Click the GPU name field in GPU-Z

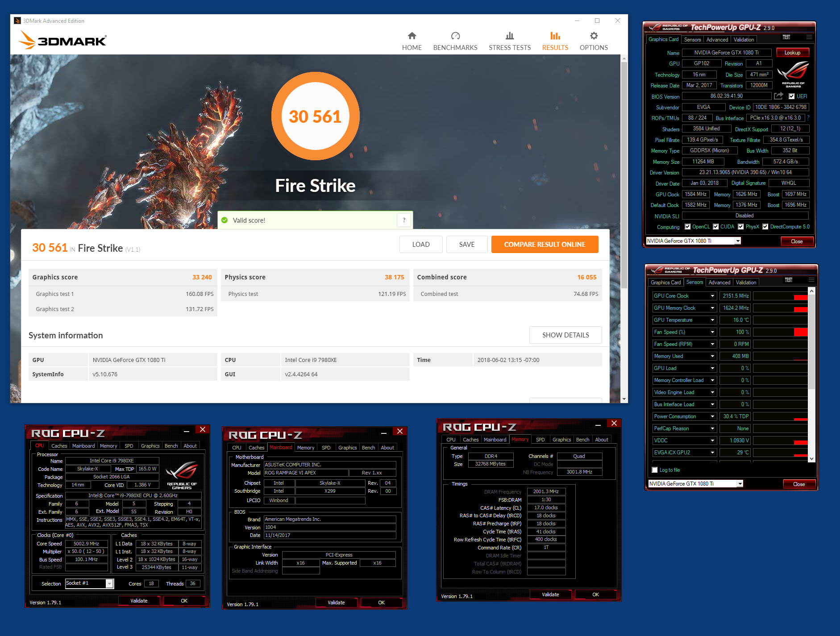click(x=726, y=53)
